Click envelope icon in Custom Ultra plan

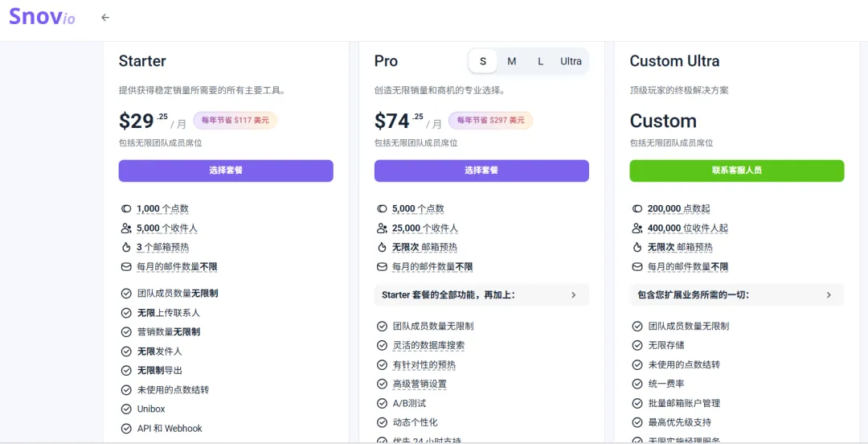coord(637,266)
